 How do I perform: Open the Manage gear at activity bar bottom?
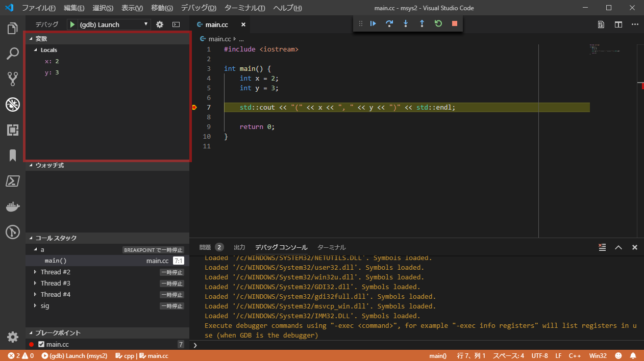[x=13, y=337]
